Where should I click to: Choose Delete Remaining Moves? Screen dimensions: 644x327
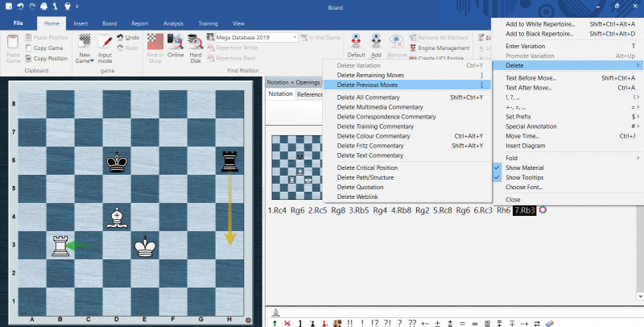click(x=407, y=75)
